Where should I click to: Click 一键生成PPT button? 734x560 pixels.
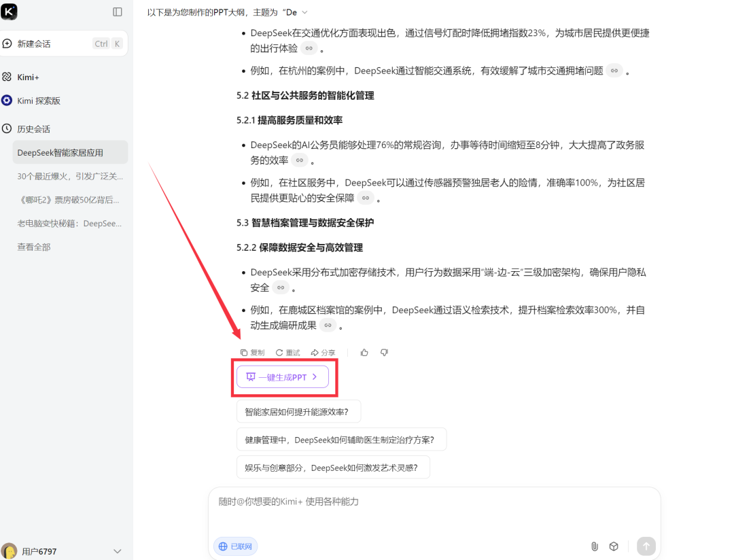click(283, 377)
